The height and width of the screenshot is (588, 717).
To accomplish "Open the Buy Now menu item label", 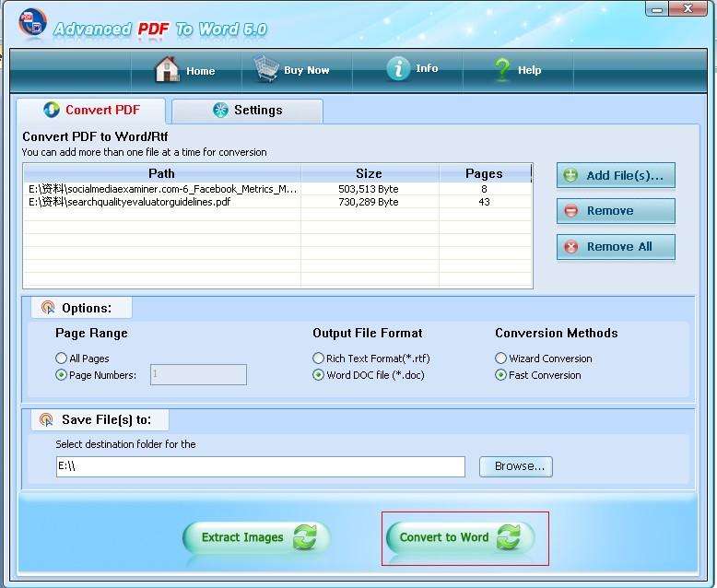I will click(306, 70).
